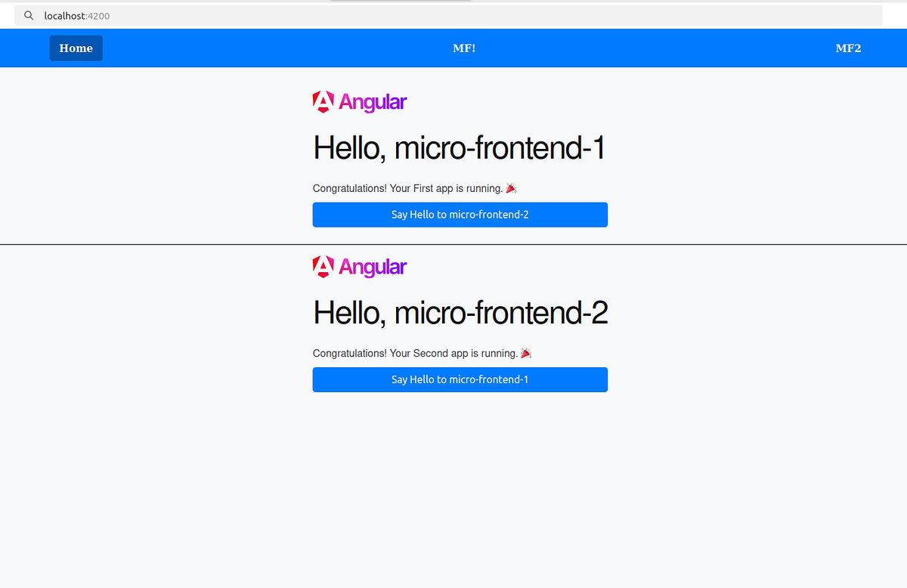This screenshot has width=907, height=588.
Task: Click the 'Say Hello to micro-frontend-1' button
Action: point(460,379)
